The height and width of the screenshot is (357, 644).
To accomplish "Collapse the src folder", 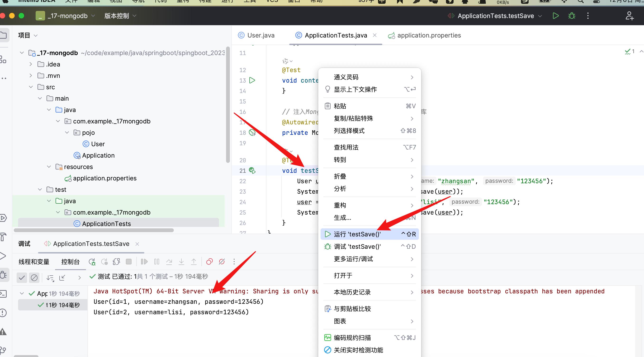I will (31, 87).
